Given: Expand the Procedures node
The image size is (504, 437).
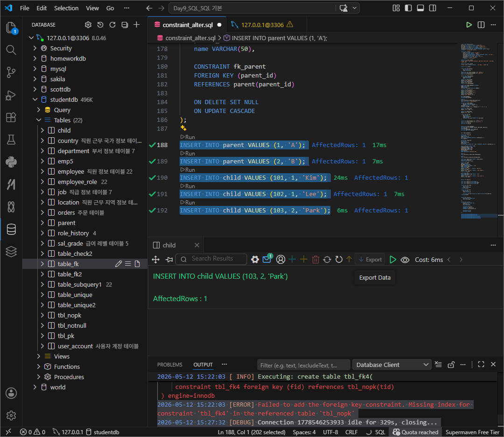Looking at the screenshot, I should (x=39, y=377).
